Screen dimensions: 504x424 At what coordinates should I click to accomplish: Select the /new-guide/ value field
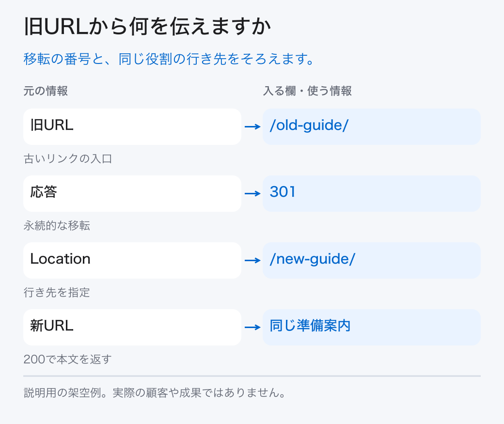click(372, 260)
